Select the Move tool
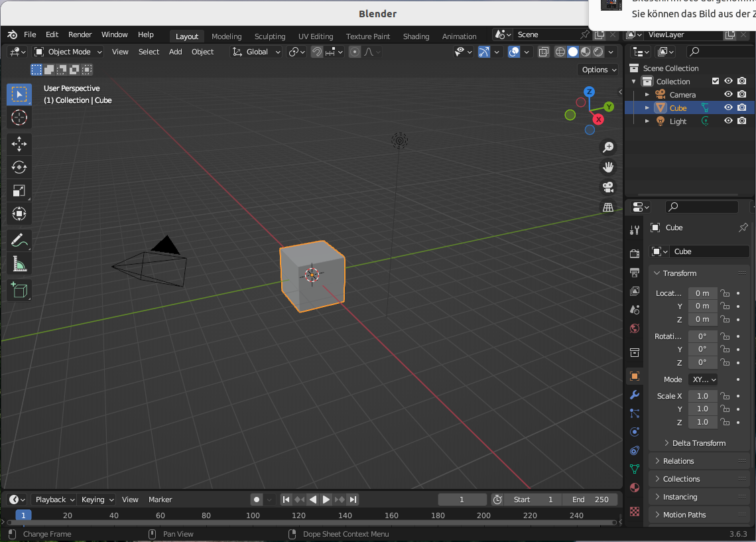Viewport: 756px width, 542px height. coord(19,144)
